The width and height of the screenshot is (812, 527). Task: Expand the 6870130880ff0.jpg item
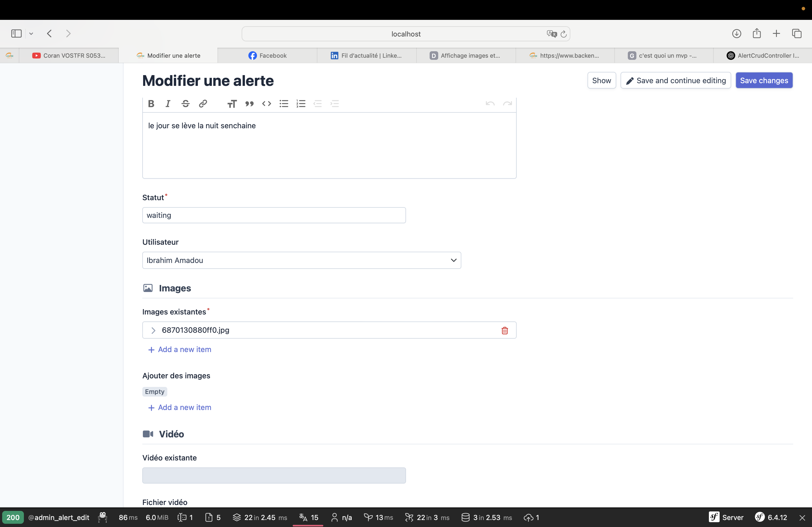click(x=153, y=330)
